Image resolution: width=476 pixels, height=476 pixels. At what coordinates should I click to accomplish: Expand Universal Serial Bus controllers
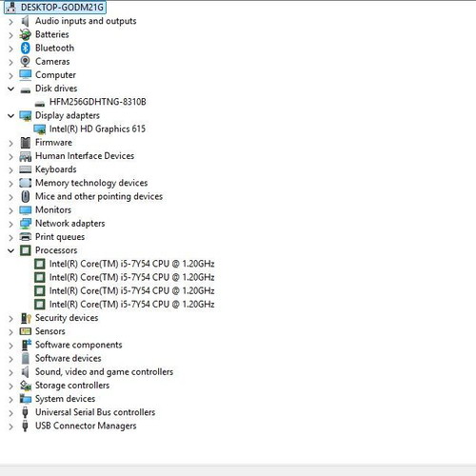coord(10,413)
